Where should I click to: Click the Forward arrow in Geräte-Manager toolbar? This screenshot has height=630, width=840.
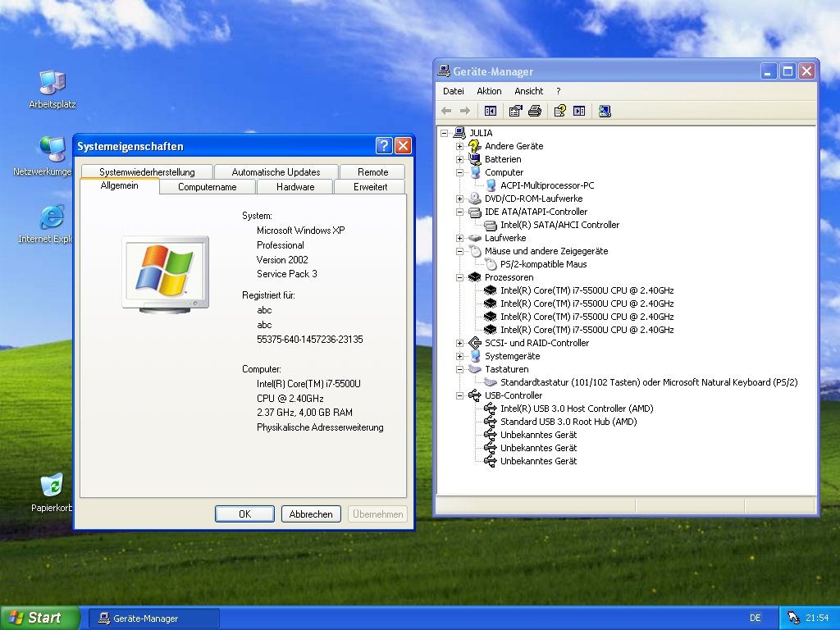pos(465,111)
